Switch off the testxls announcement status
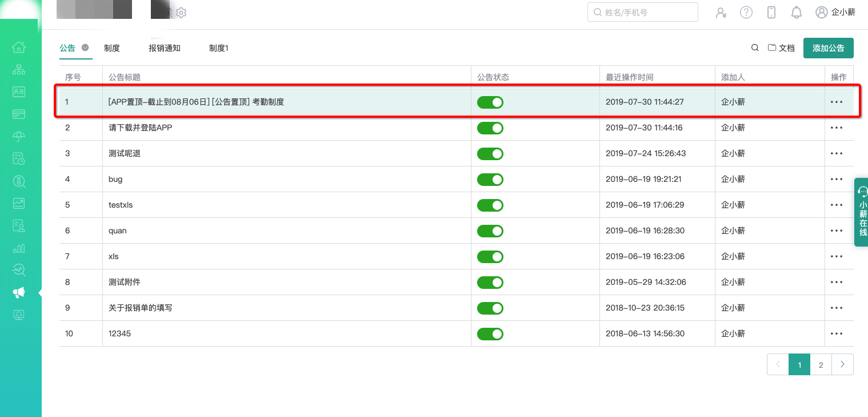 coord(490,205)
